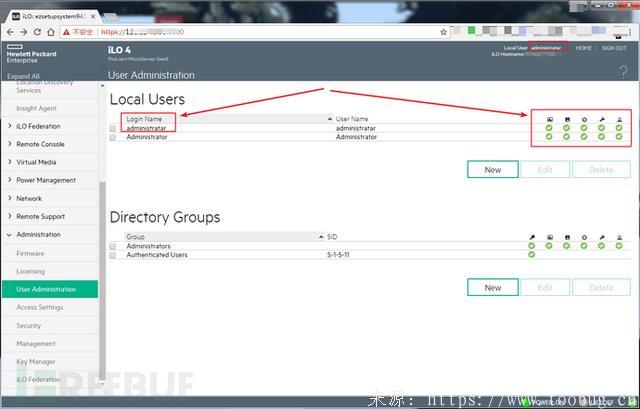Expand the Power Management section

click(x=45, y=180)
